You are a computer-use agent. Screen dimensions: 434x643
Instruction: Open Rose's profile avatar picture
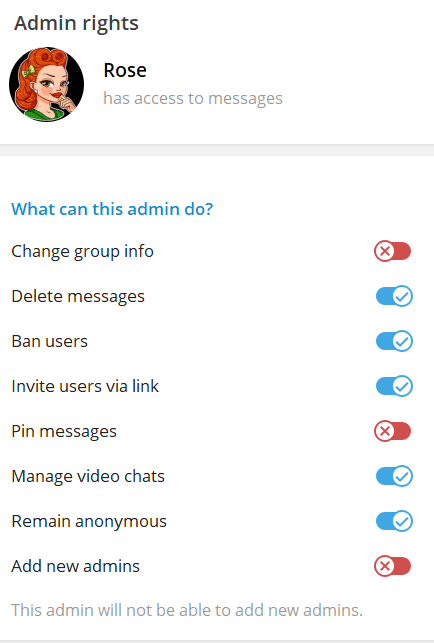tap(46, 84)
